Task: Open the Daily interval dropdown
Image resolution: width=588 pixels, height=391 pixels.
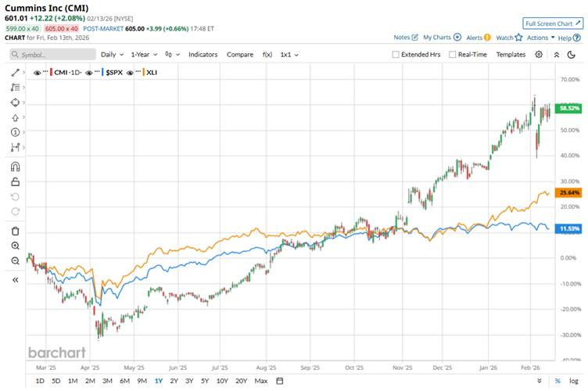Action: [x=111, y=55]
